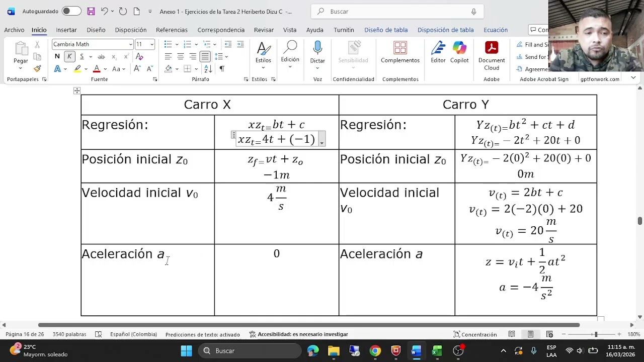This screenshot has height=362, width=644.
Task: Switch to the Ecuación tab
Action: 496,30
